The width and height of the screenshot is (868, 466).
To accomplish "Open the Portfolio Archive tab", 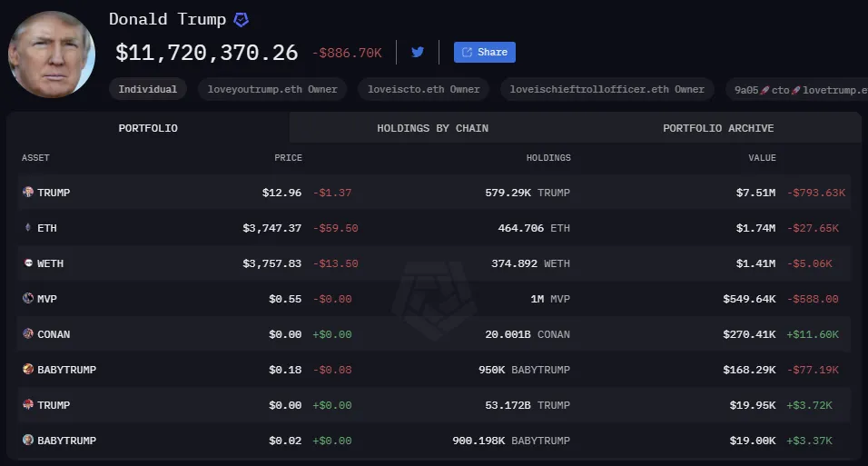I will [718, 128].
